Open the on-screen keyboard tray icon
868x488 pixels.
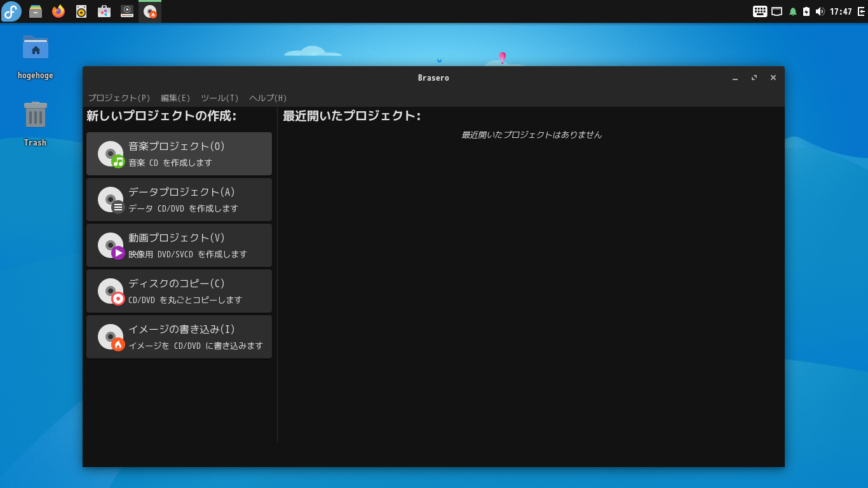(x=760, y=11)
